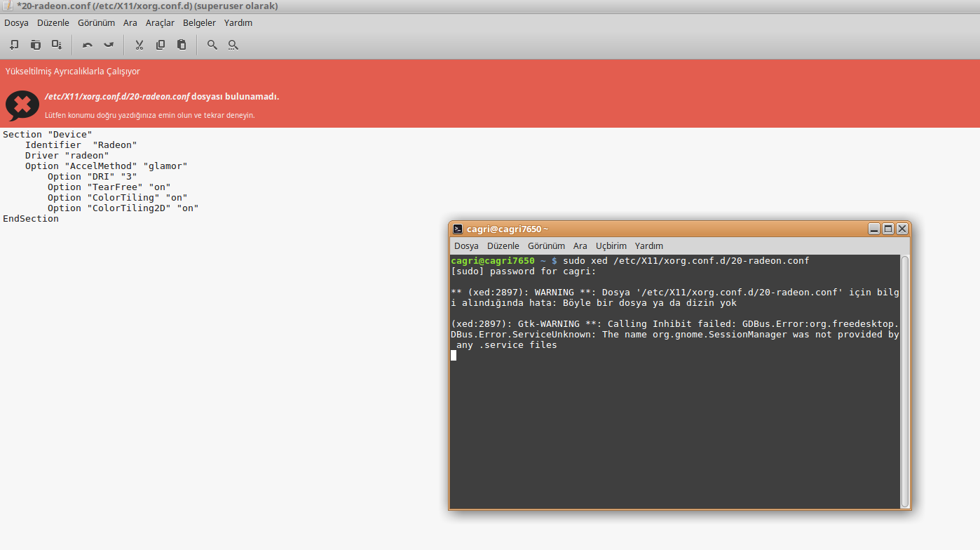The height and width of the screenshot is (550, 980).
Task: Click the xed notepad title bar icon
Action: click(7, 6)
